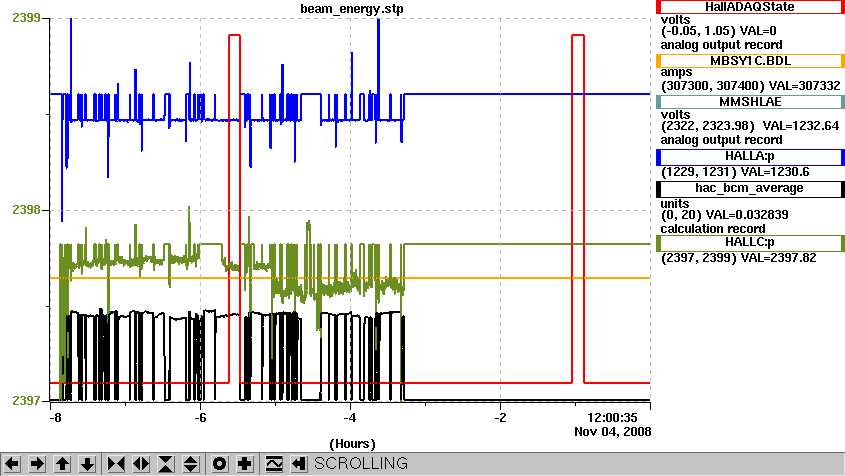Click the -8 hours axis label
845x476 pixels.
[x=55, y=418]
